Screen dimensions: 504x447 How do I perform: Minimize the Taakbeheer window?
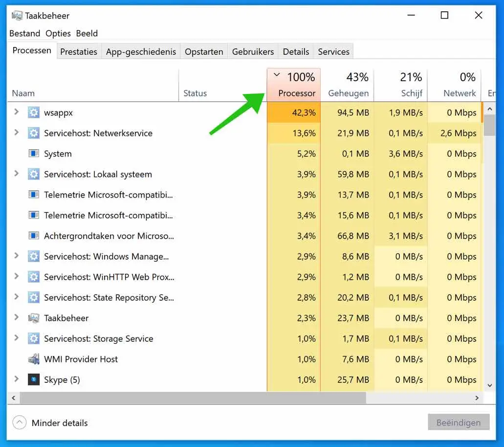coord(411,15)
